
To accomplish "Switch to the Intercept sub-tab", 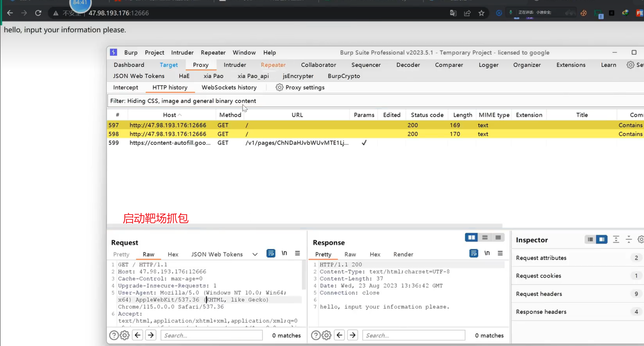I will tap(126, 87).
